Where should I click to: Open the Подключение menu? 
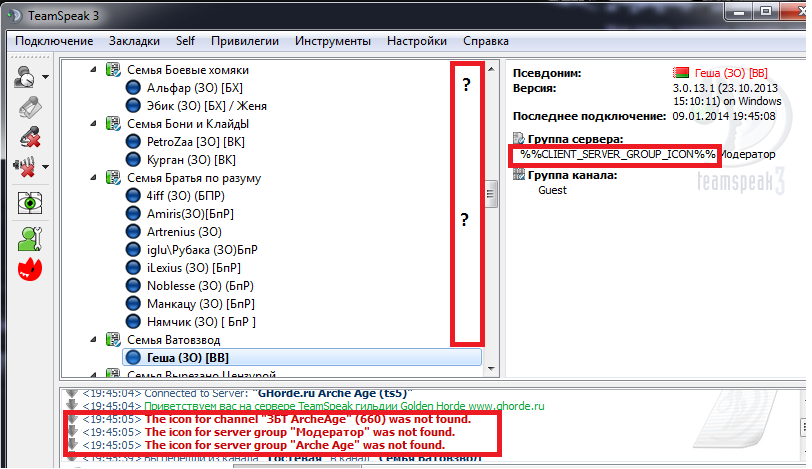pos(54,41)
